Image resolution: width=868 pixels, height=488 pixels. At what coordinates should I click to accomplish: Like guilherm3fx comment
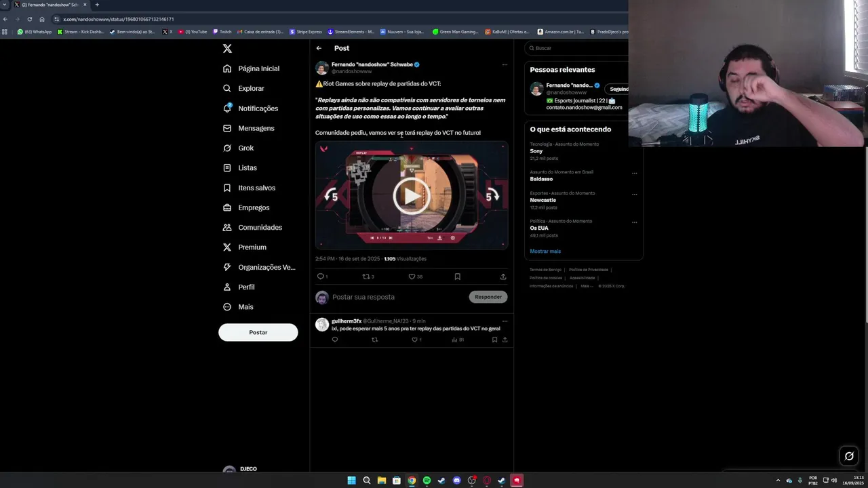414,340
